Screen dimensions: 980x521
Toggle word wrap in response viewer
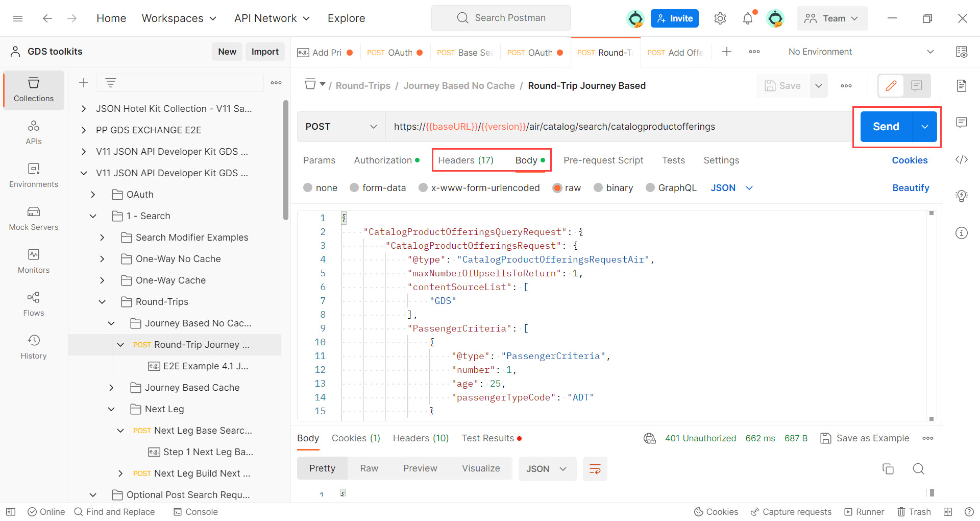click(595, 469)
